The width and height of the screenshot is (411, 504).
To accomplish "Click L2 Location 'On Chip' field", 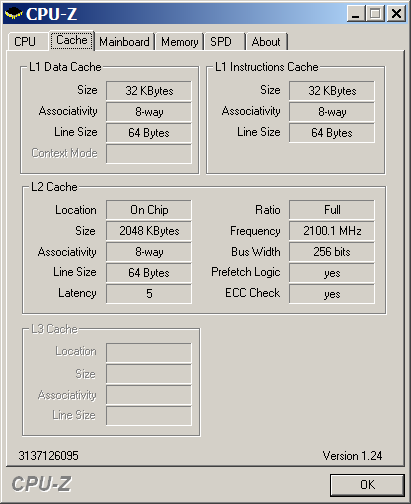I will coord(149,210).
